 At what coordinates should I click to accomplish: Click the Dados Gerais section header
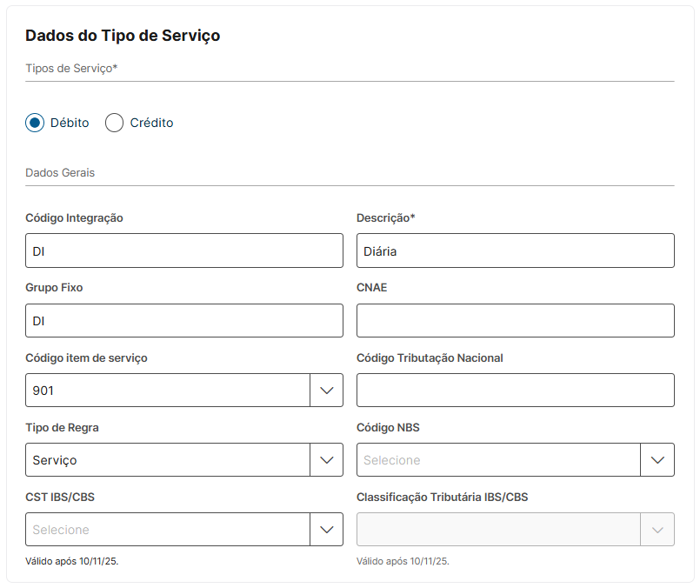[x=60, y=172]
